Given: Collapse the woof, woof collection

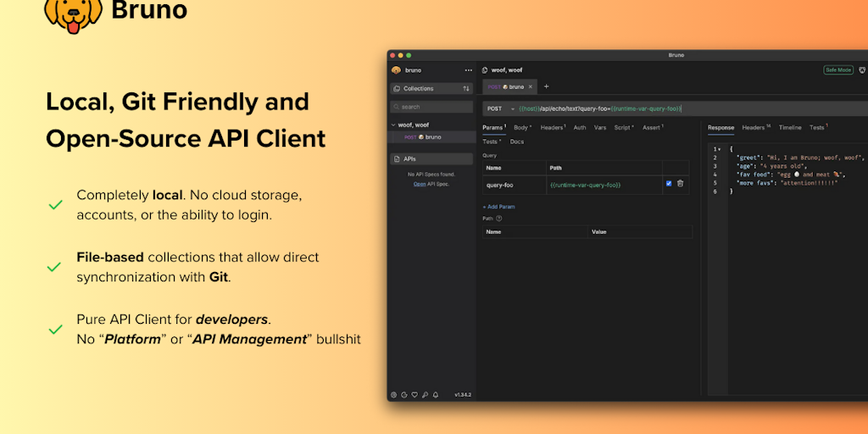Looking at the screenshot, I should [x=393, y=125].
